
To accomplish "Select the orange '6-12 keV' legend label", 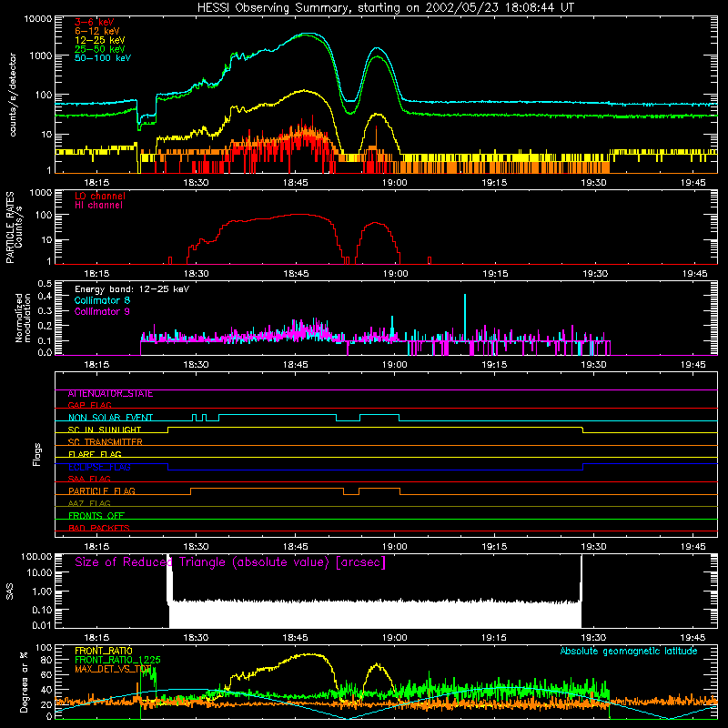I will [x=97, y=31].
